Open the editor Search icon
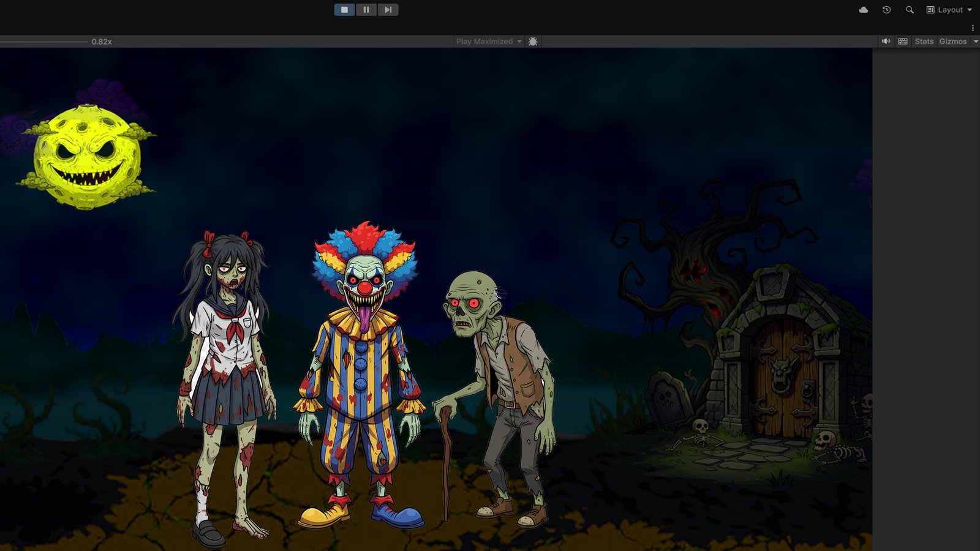 click(x=910, y=10)
